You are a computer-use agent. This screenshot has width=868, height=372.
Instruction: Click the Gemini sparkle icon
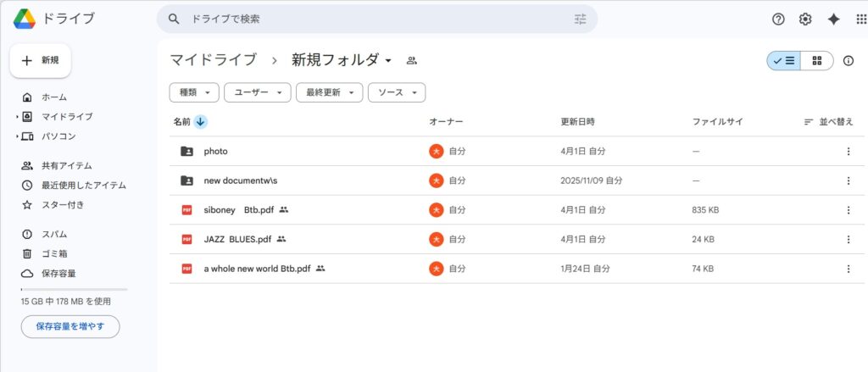(x=833, y=19)
